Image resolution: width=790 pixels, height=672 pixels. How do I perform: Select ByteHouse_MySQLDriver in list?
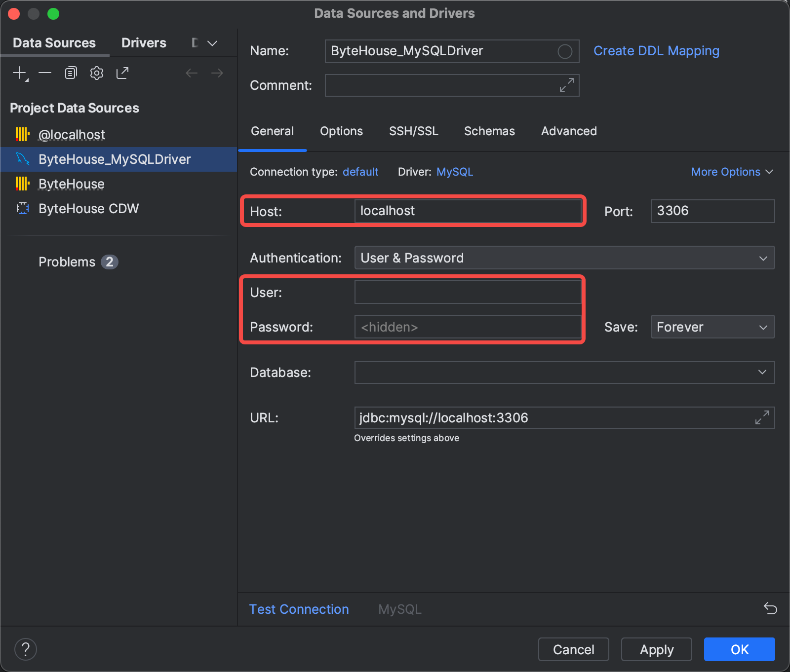pyautogui.click(x=118, y=159)
